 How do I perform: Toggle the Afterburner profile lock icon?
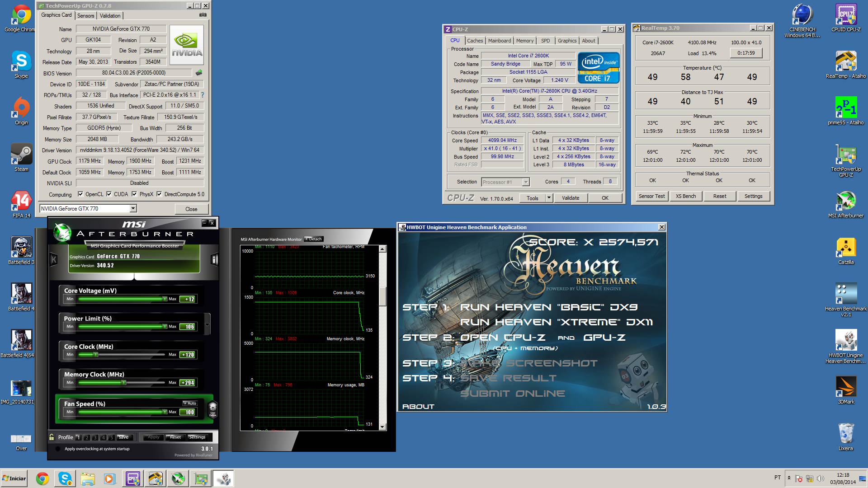52,437
